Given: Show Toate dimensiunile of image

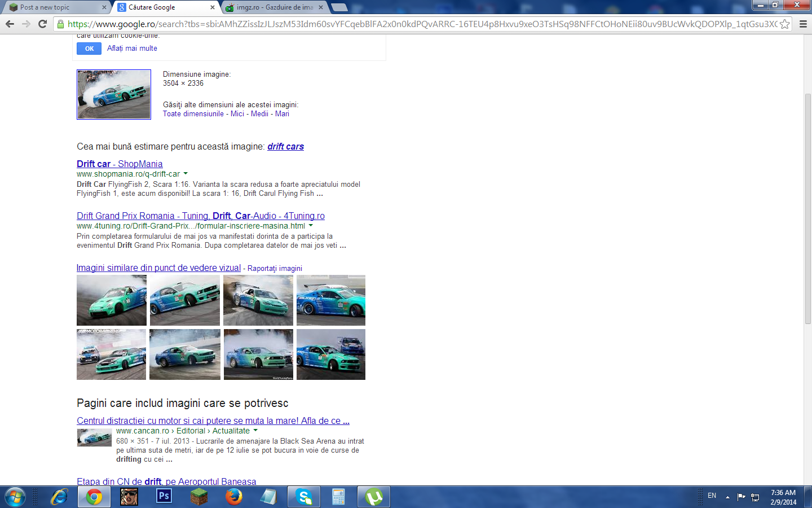Looking at the screenshot, I should pos(193,113).
